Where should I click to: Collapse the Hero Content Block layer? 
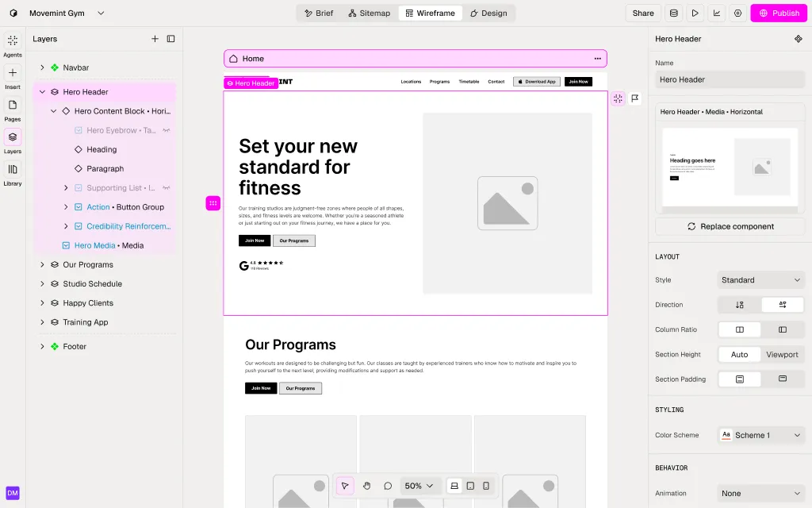[x=54, y=111]
